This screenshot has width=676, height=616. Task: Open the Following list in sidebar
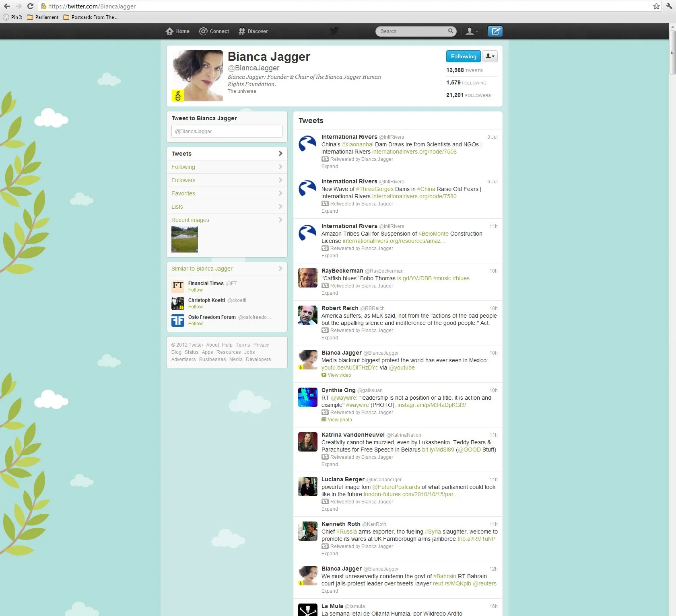(227, 167)
